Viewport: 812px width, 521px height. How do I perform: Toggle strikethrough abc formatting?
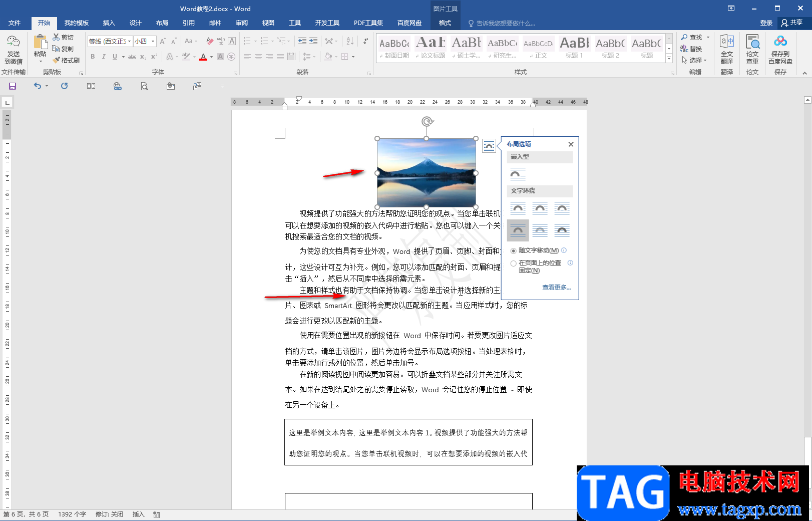coord(132,57)
